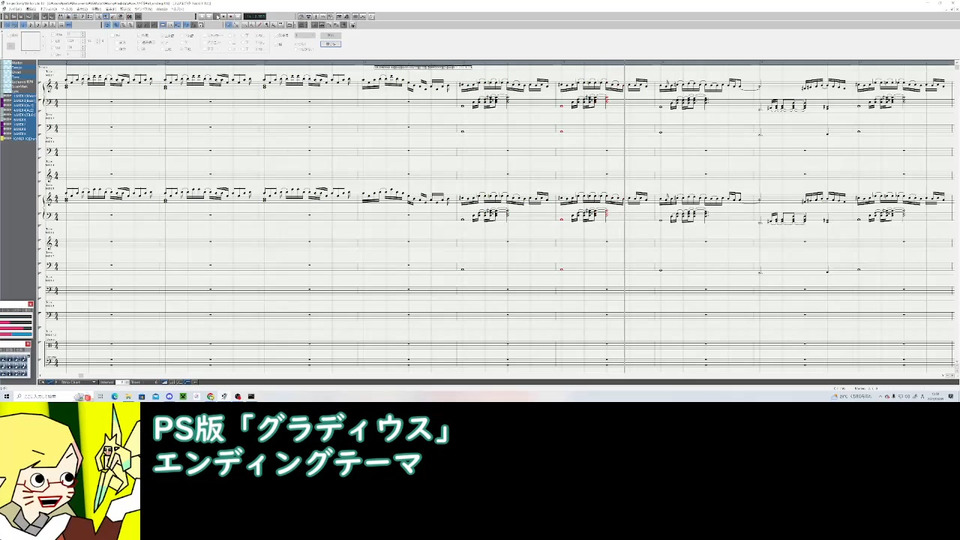Open the ヘルプ menu

click(x=178, y=9)
